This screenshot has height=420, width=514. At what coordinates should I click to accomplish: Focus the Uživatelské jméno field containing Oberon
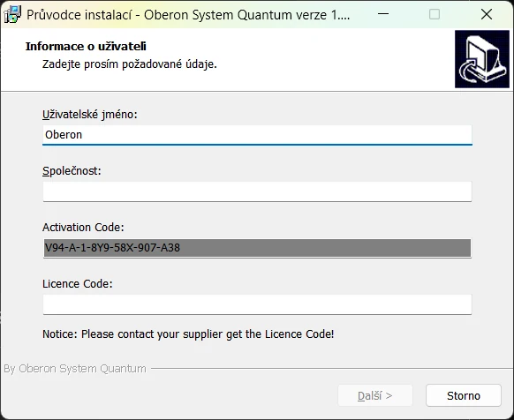pyautogui.click(x=257, y=135)
